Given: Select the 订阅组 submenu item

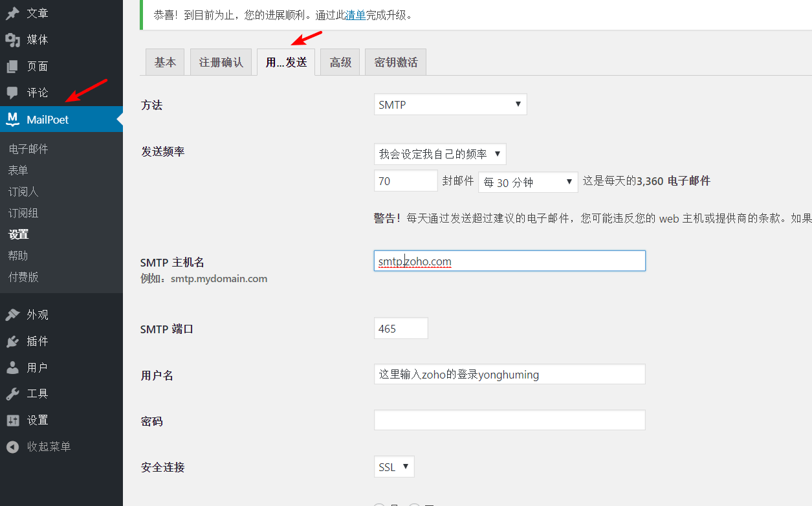Looking at the screenshot, I should (x=23, y=213).
